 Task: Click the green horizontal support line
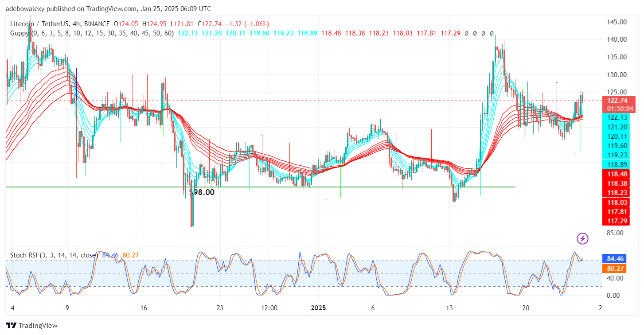pyautogui.click(x=261, y=187)
